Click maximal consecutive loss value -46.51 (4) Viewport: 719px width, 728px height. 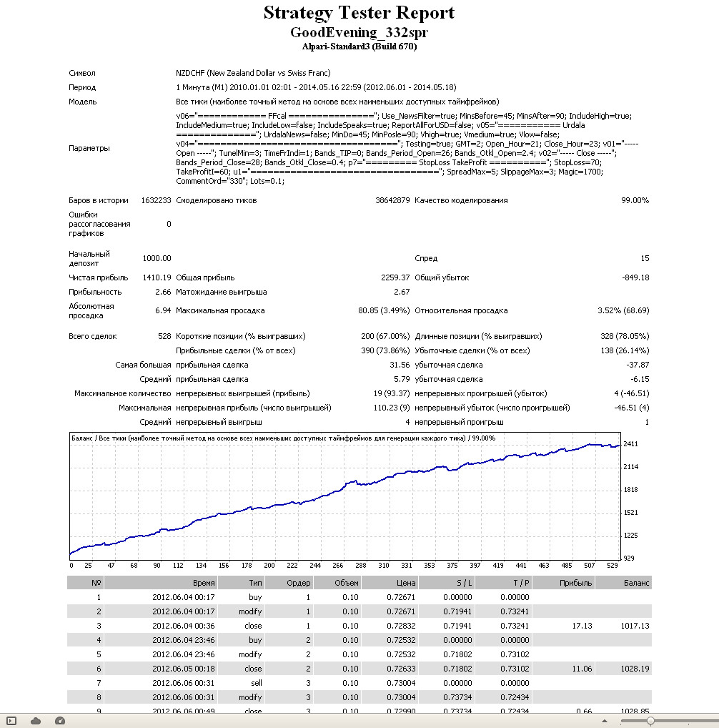[x=631, y=408]
